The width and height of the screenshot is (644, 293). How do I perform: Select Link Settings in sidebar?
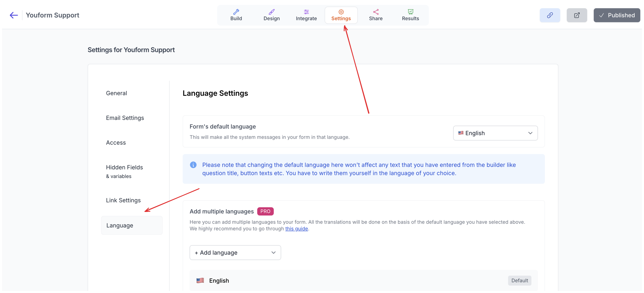pos(123,200)
